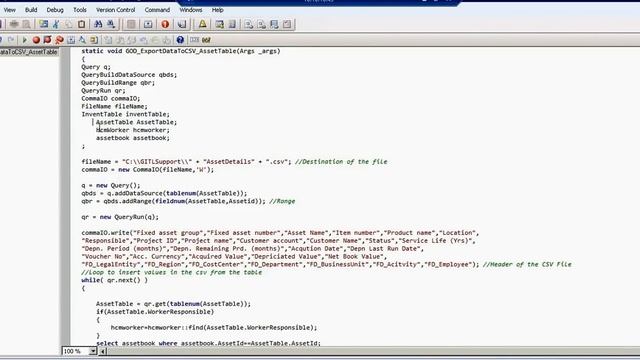Click the line "CommaIO commaIO;"
Image resolution: width=640 pixels, height=360 pixels.
(x=111, y=98)
